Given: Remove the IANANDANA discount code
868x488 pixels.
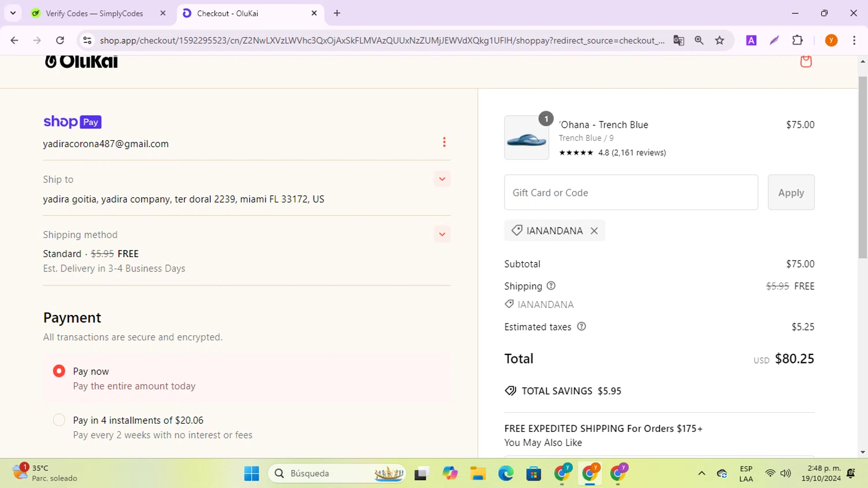Looking at the screenshot, I should pyautogui.click(x=594, y=230).
